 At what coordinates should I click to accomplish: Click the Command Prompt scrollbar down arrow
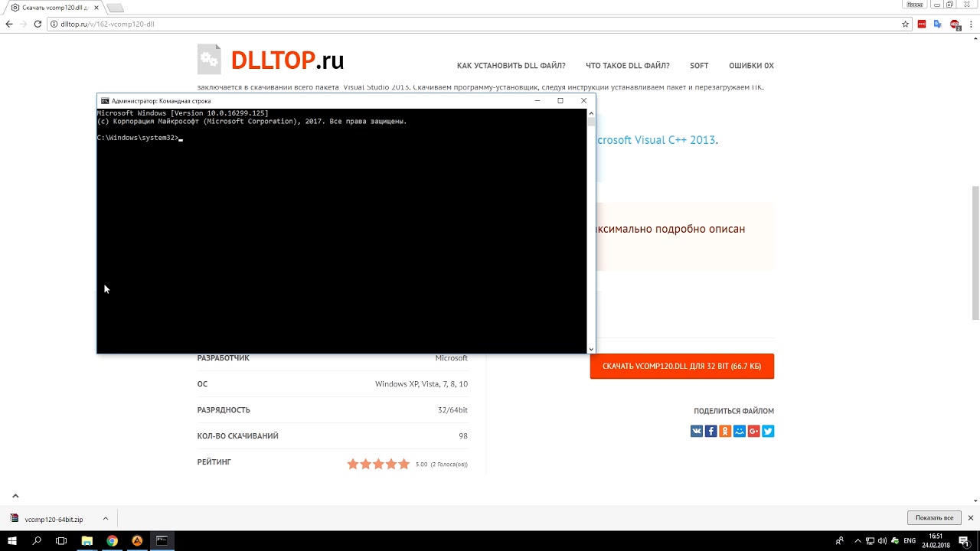click(591, 349)
